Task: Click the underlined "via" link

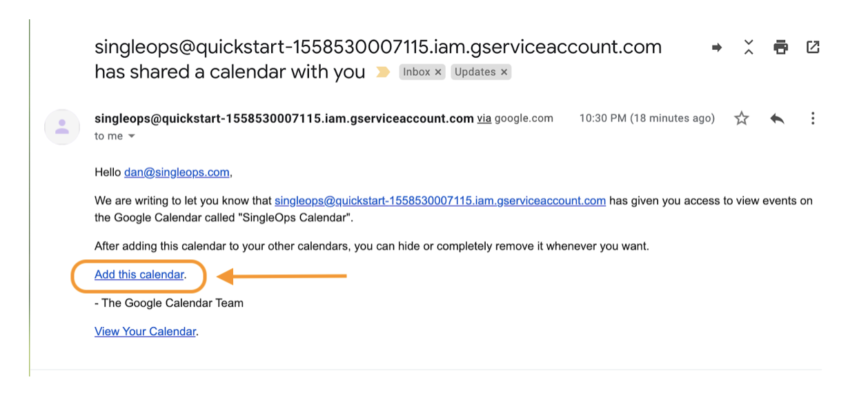Action: (484, 119)
